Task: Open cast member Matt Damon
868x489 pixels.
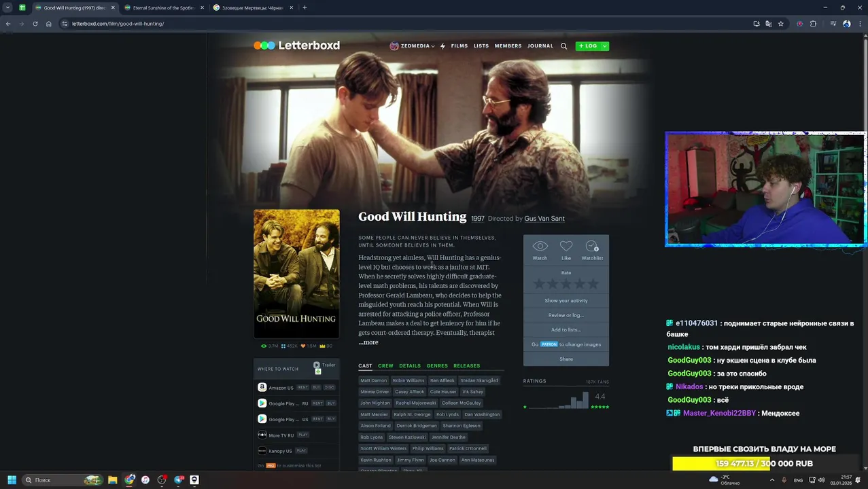Action: tap(373, 380)
